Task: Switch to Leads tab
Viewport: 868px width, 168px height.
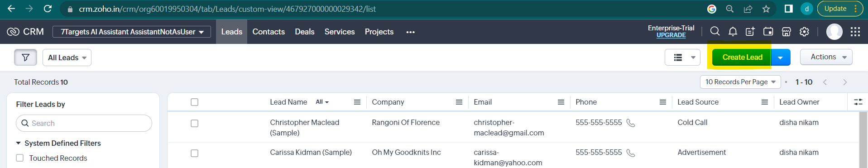Action: (231, 32)
